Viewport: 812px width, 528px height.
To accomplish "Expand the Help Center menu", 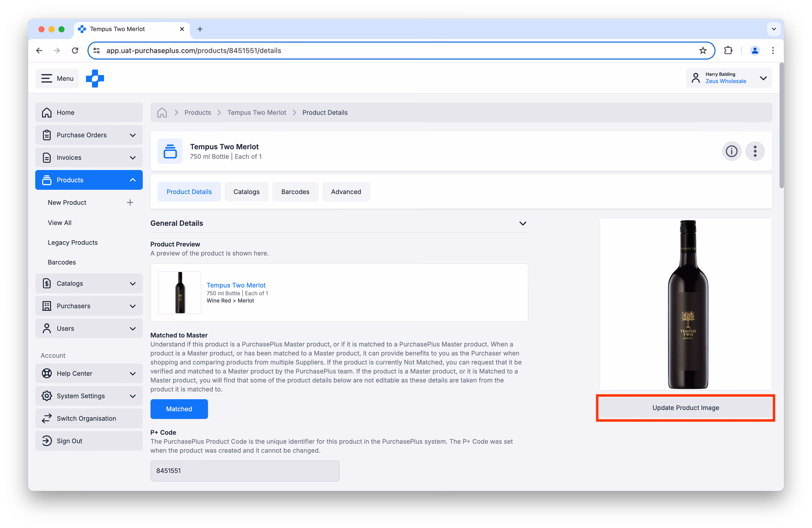I will 89,373.
